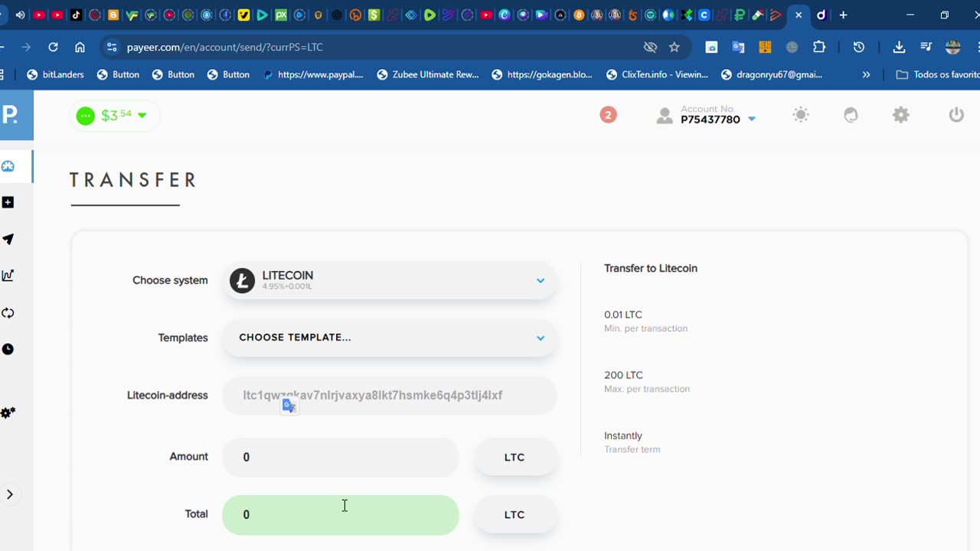Open the trade chart sidebar icon
This screenshot has width=980, height=551.
(8, 275)
